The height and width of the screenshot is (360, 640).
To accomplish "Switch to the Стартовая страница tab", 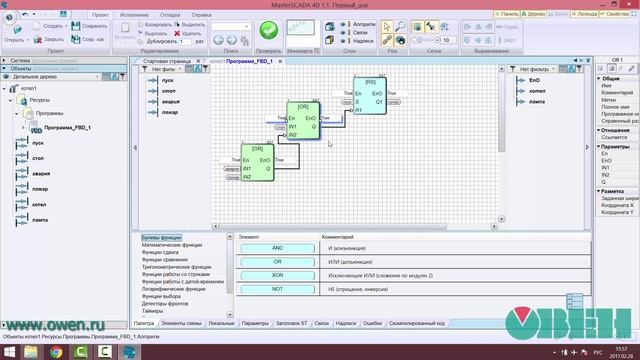I will pyautogui.click(x=167, y=61).
